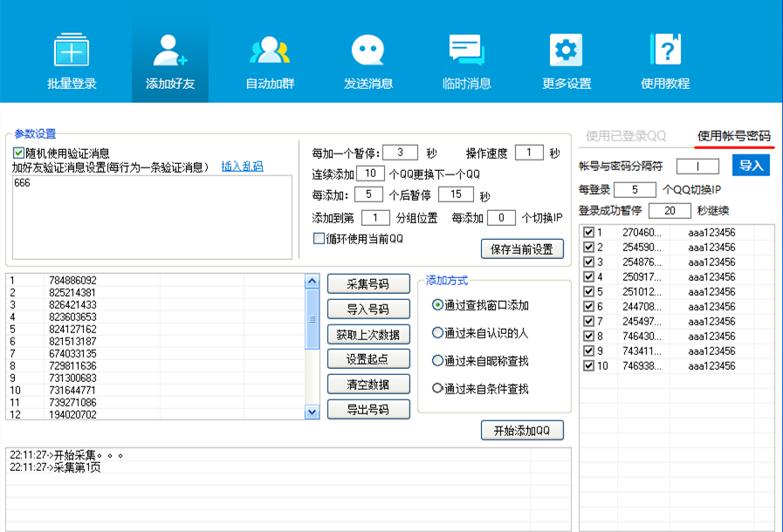Uncheck account row 5 (251012...)
Viewport: 783px width, 532px height.
point(588,291)
